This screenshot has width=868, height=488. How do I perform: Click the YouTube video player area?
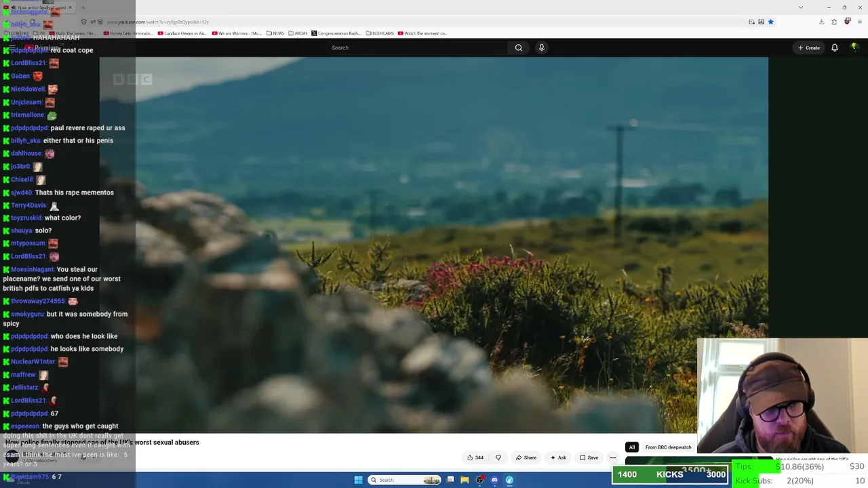tap(434, 244)
